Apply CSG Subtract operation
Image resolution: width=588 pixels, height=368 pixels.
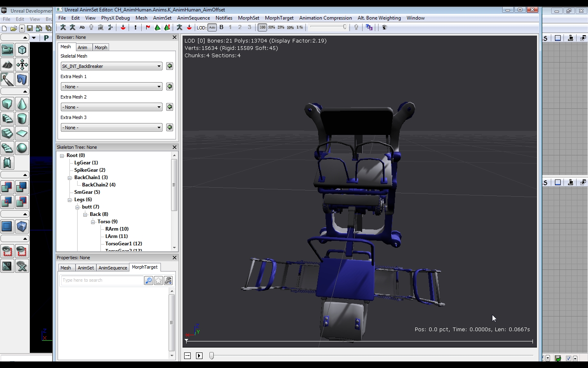pos(22,187)
